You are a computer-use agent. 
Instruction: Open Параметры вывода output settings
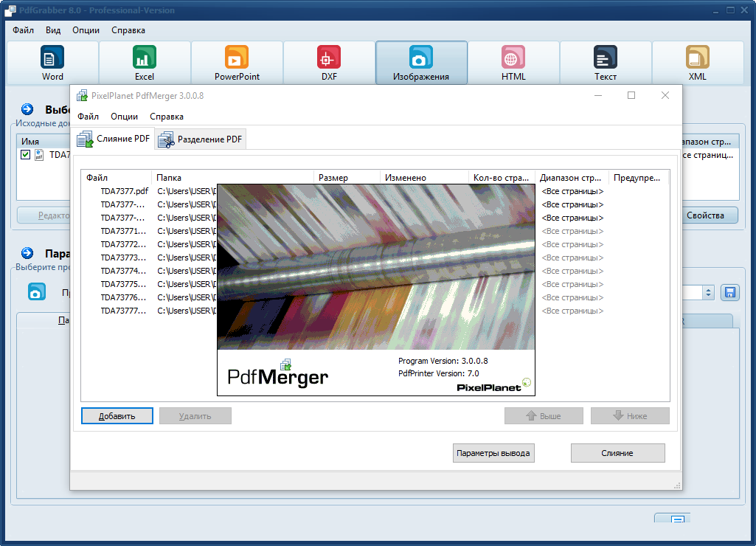pyautogui.click(x=493, y=453)
